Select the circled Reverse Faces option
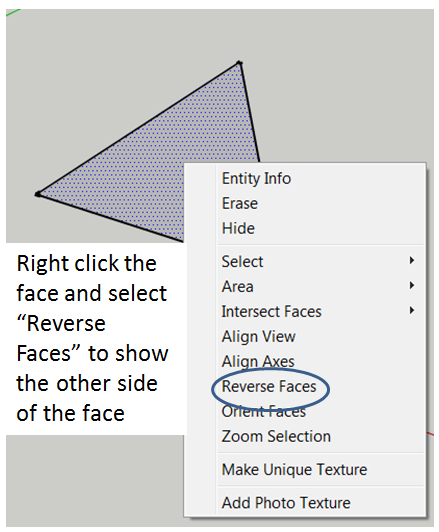This screenshot has height=532, width=439. point(269,386)
